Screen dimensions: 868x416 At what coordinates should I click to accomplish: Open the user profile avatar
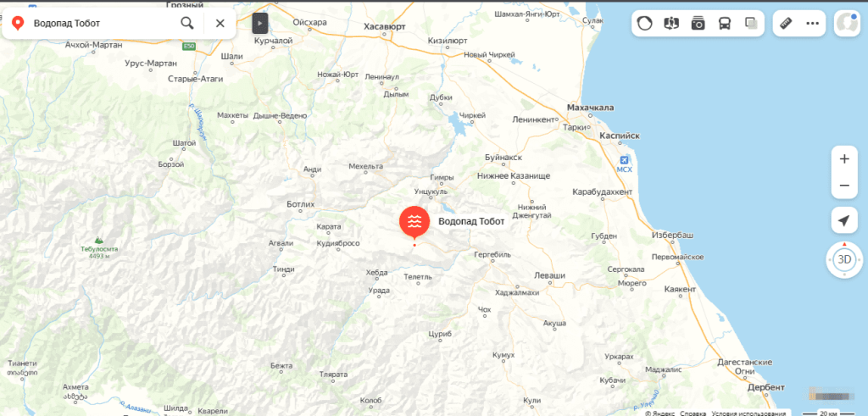847,23
